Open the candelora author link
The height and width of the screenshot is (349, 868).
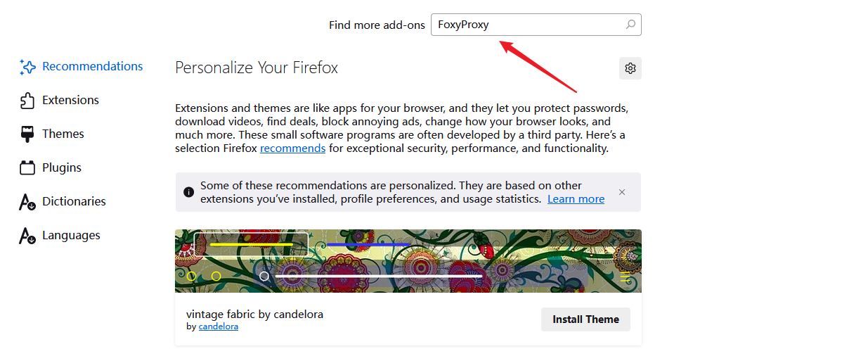click(x=218, y=326)
